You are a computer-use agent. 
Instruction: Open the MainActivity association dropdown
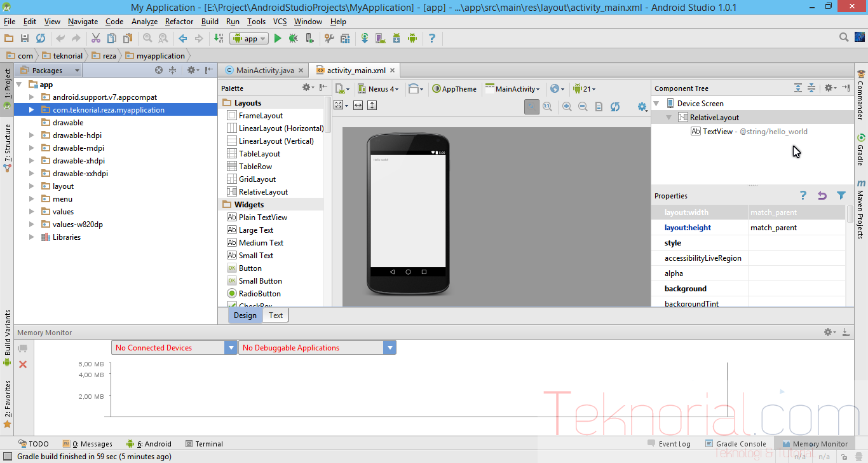pos(513,89)
